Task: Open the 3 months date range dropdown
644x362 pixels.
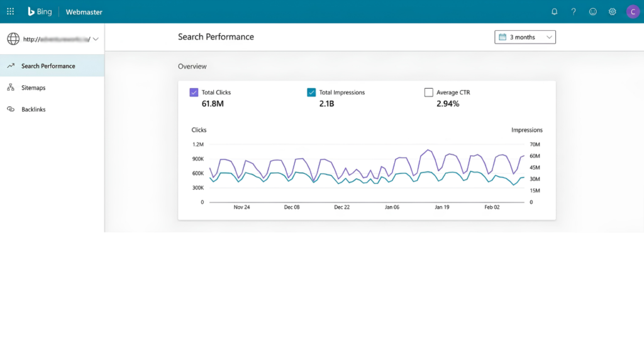Action: click(x=525, y=37)
